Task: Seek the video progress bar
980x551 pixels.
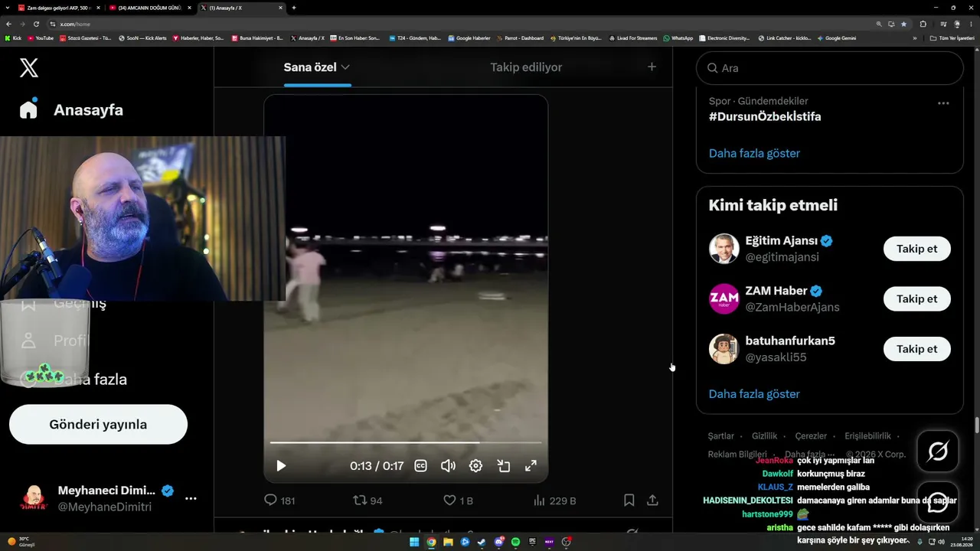Action: pyautogui.click(x=406, y=442)
